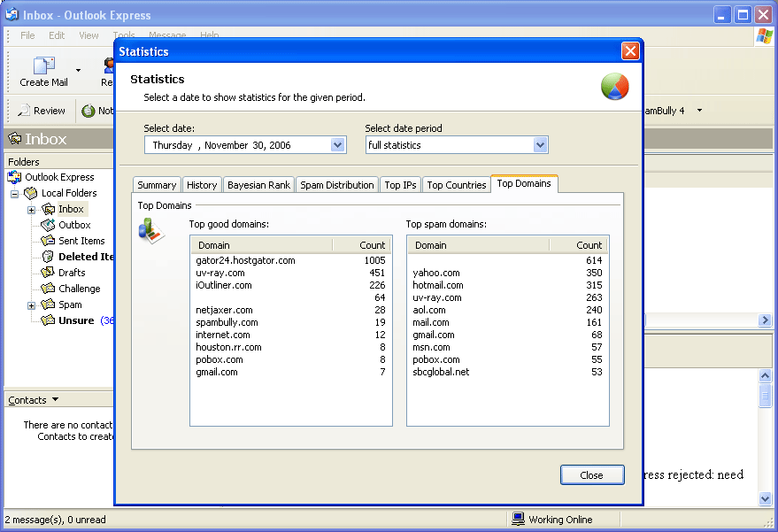Screen dimensions: 778x532
Task: Select sbcglobal.net in spam domains
Action: click(x=507, y=372)
